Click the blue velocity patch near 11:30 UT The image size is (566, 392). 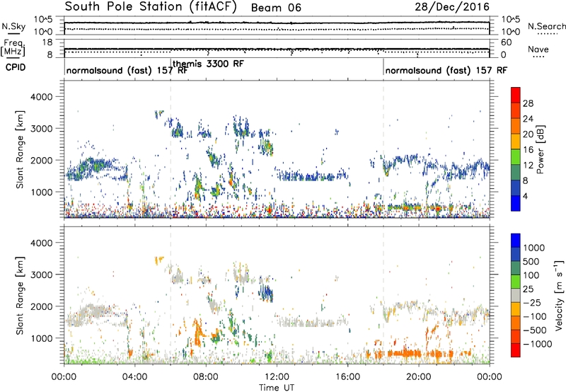pyautogui.click(x=267, y=293)
